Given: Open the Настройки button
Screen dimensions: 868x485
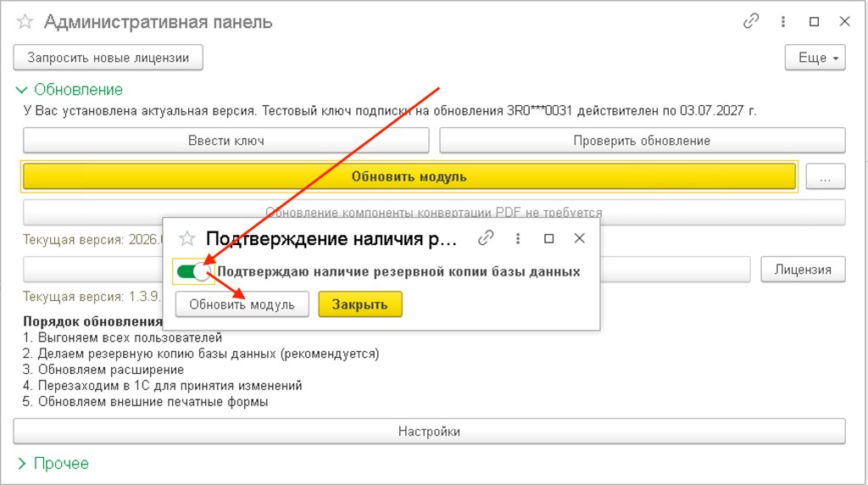Looking at the screenshot, I should pos(429,432).
